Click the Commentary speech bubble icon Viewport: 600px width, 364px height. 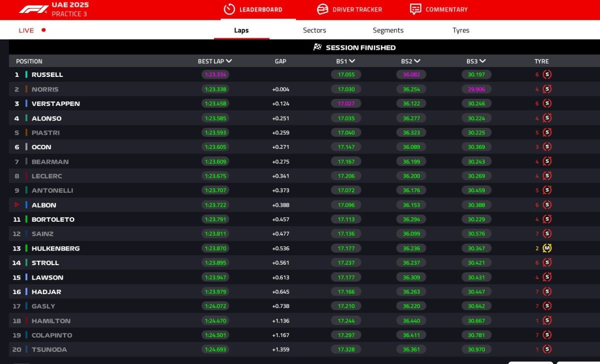[x=415, y=9]
